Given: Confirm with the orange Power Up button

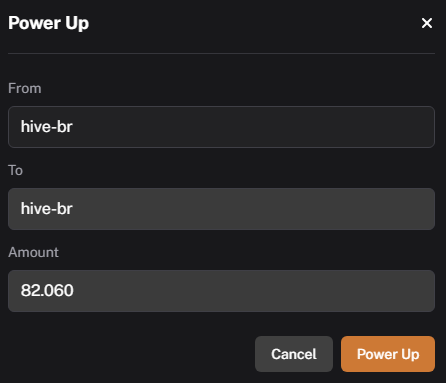Looking at the screenshot, I should point(388,354).
